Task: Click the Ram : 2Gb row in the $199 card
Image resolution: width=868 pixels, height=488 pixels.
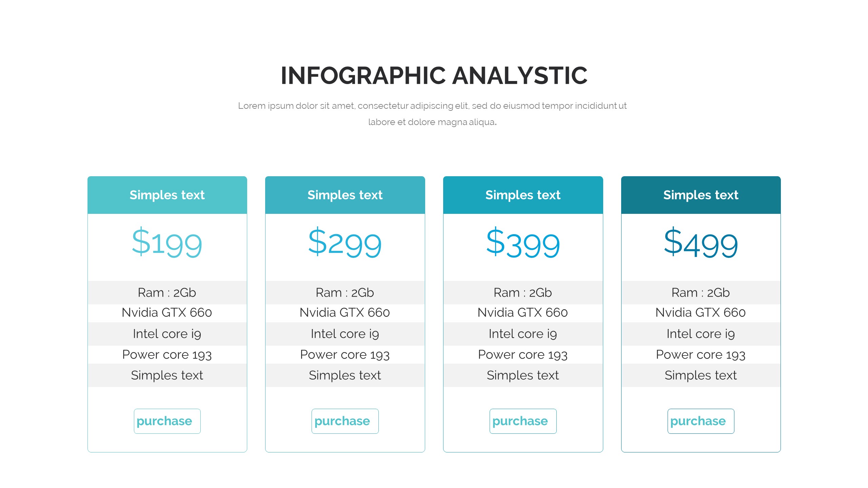Action: click(x=167, y=292)
